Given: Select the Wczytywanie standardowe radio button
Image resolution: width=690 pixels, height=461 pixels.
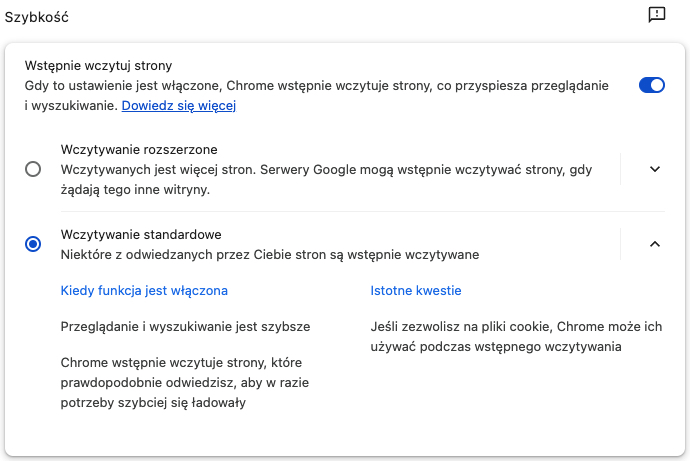Looking at the screenshot, I should click(x=33, y=244).
